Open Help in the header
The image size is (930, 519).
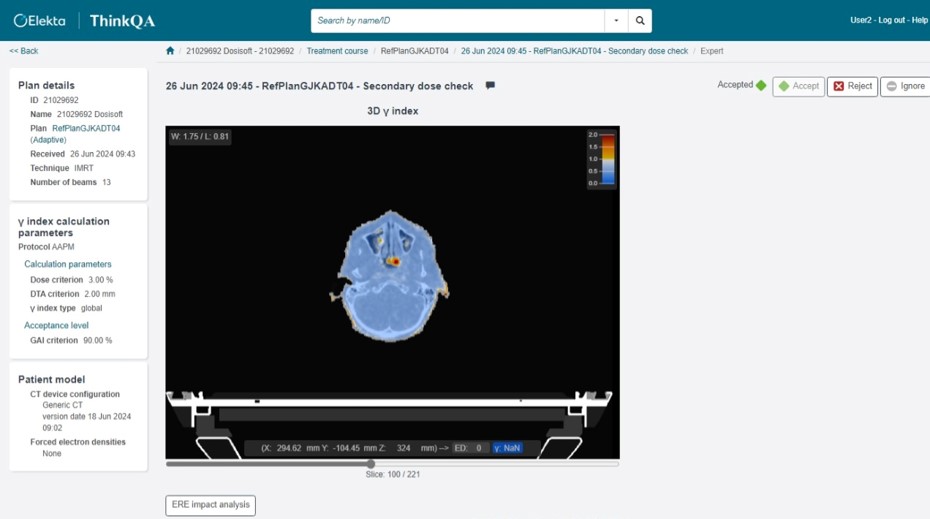(x=919, y=20)
